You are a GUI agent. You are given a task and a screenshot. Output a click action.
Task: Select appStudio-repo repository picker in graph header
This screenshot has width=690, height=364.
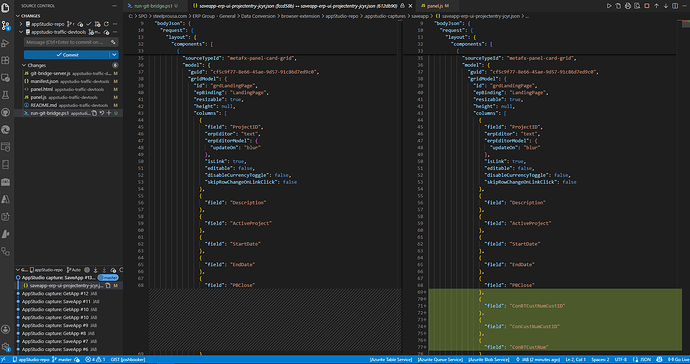pos(47,270)
